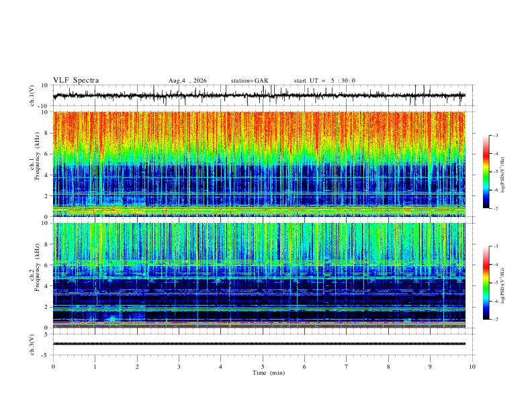Click the 5 minute tick on time axis
The width and height of the screenshot is (532, 411).
click(263, 367)
